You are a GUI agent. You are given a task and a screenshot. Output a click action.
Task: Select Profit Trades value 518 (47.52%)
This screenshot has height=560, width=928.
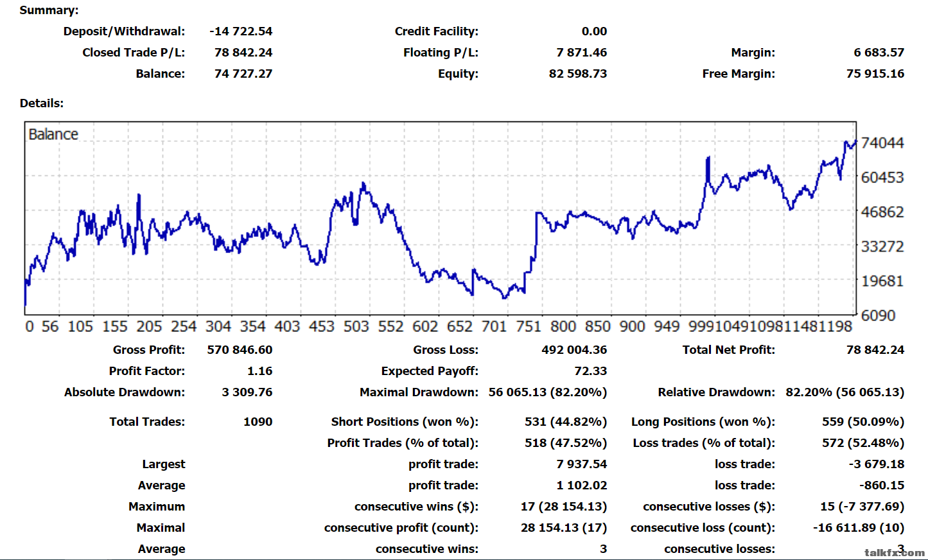566,442
